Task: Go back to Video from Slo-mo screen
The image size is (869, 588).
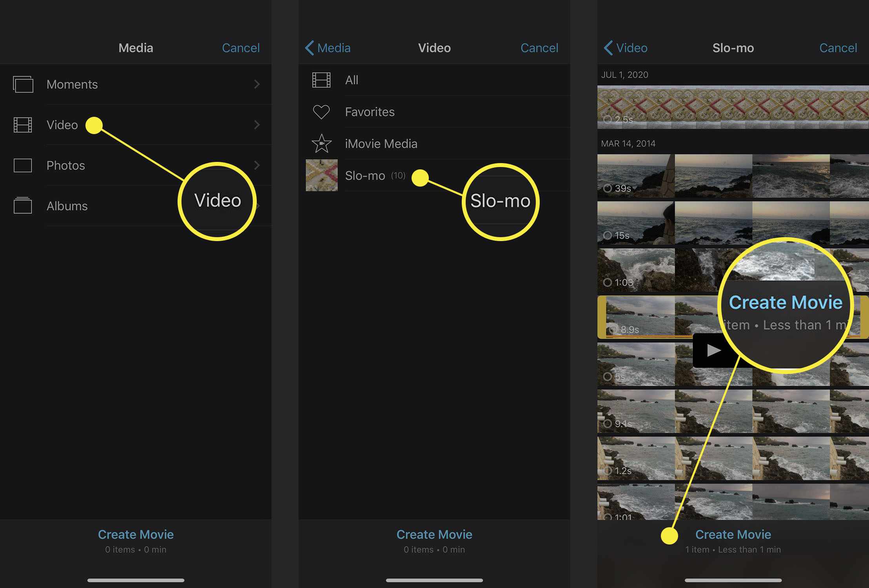Action: click(x=626, y=48)
